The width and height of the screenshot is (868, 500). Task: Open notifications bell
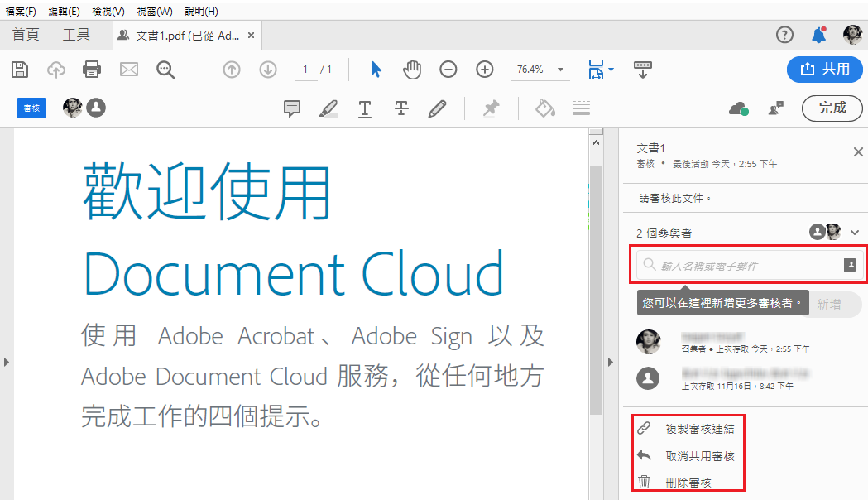point(818,35)
